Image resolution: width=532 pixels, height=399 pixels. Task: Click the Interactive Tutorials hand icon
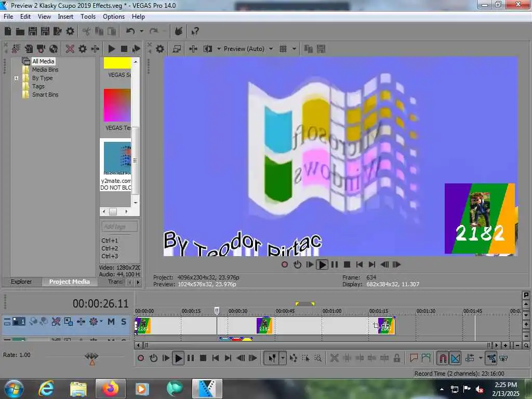(x=179, y=32)
